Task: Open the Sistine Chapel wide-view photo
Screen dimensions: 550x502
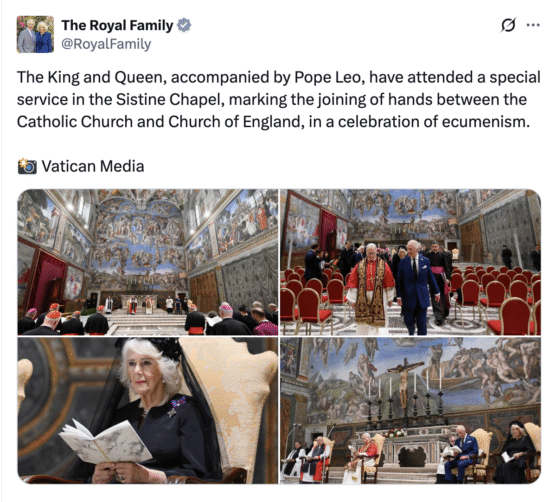Action: tap(148, 262)
